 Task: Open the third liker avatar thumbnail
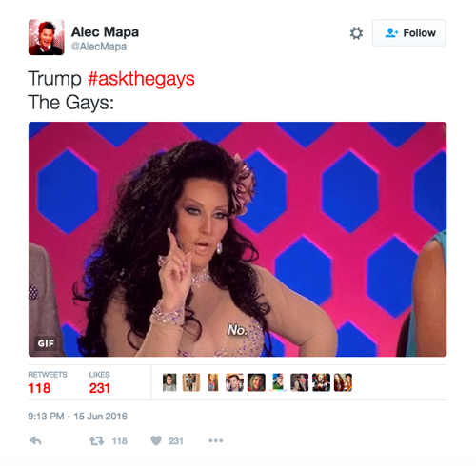click(213, 382)
